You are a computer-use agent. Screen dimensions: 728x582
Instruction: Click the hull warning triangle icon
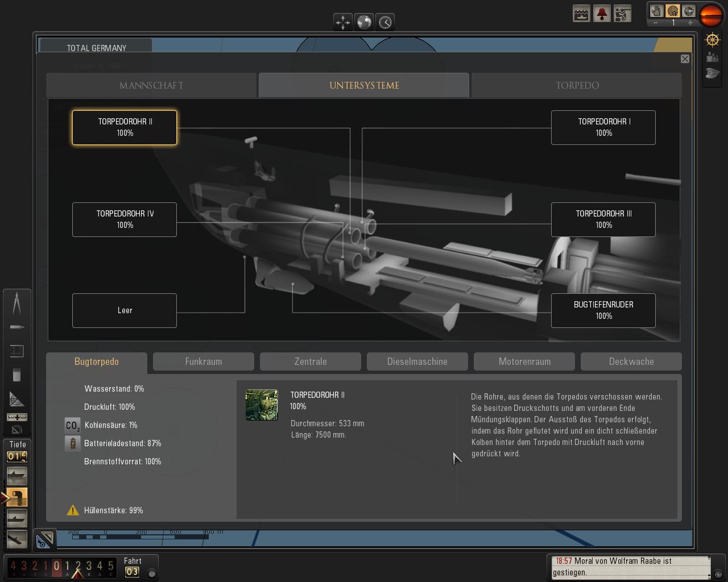73,510
